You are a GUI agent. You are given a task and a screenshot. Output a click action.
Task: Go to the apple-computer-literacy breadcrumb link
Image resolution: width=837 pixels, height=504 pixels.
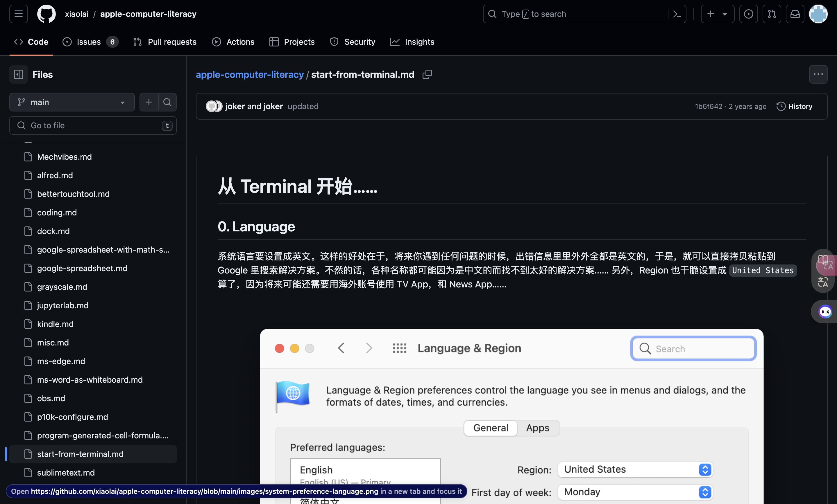pos(249,74)
